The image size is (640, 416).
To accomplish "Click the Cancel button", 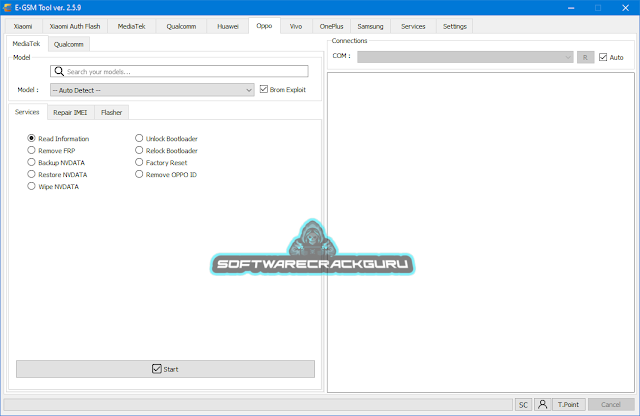I will click(x=611, y=404).
